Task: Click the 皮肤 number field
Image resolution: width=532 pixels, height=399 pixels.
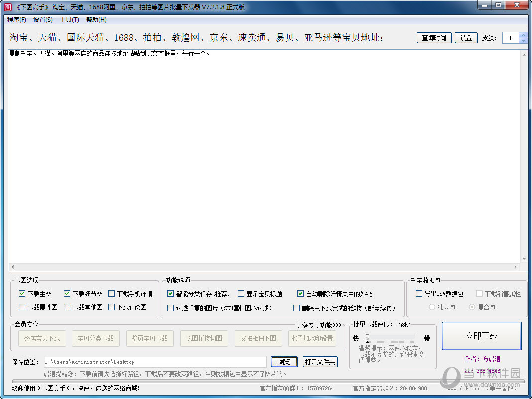Action: pos(510,38)
